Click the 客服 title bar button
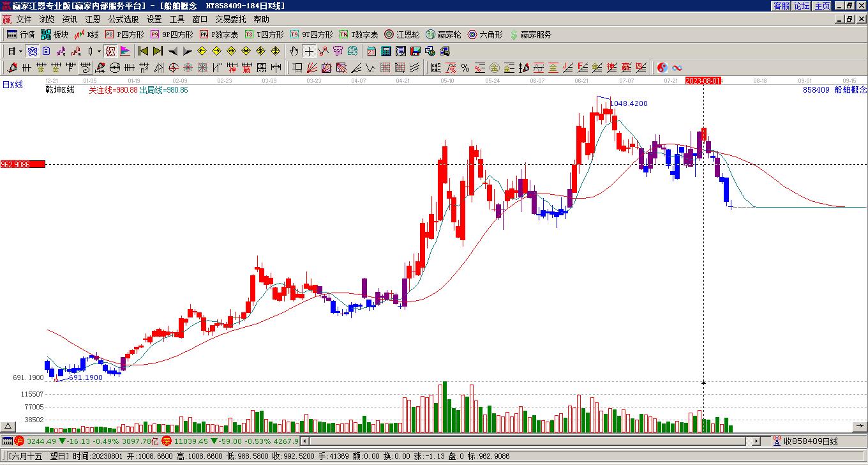This screenshot has height=465, width=868. (782, 5)
